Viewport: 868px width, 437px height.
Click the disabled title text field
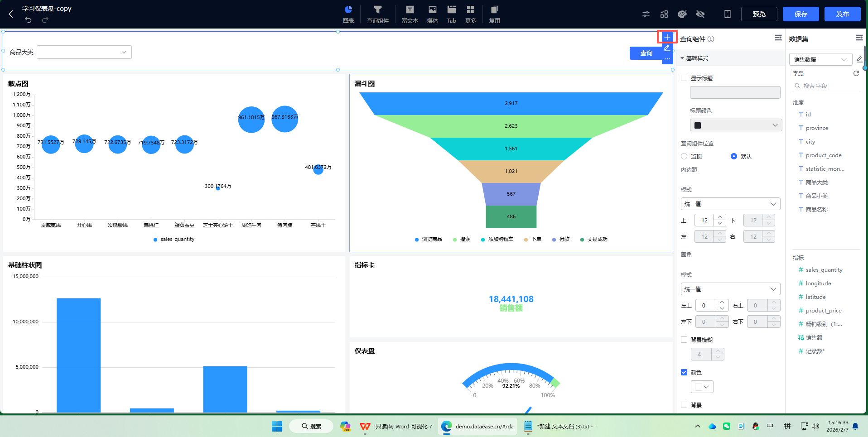point(735,92)
